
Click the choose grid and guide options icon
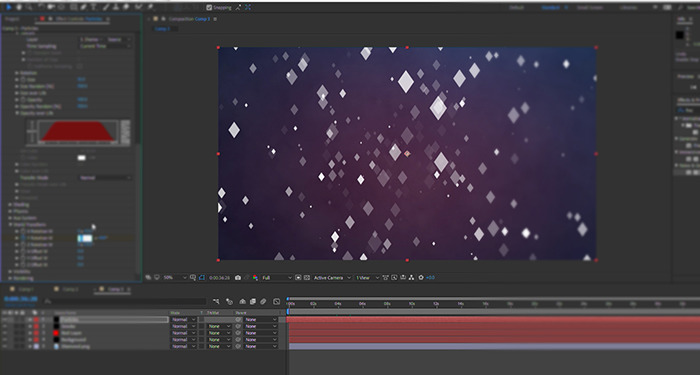(x=193, y=278)
